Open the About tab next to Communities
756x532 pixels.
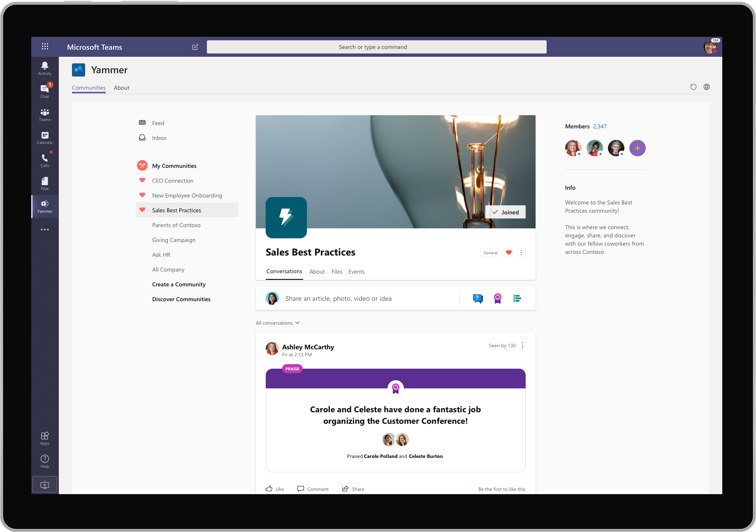coord(121,88)
